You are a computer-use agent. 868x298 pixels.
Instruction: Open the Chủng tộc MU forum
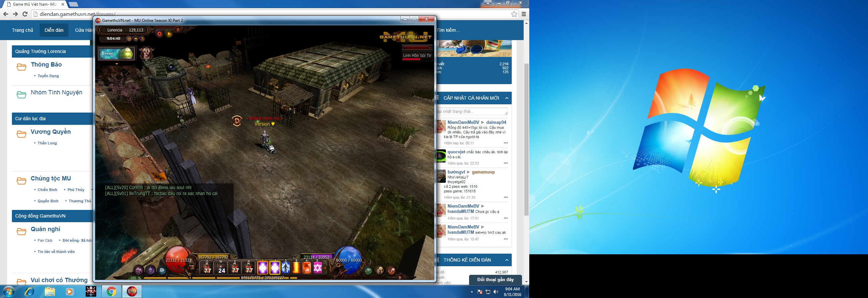click(51, 178)
